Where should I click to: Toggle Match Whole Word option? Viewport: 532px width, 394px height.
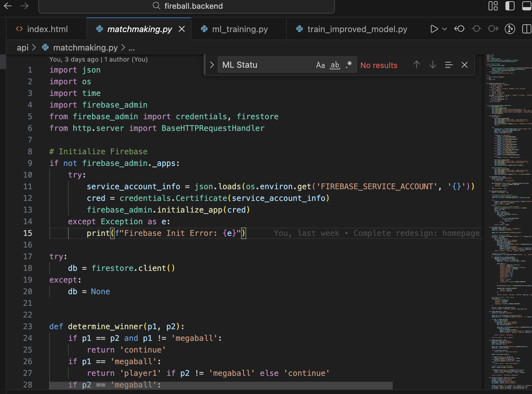(335, 65)
